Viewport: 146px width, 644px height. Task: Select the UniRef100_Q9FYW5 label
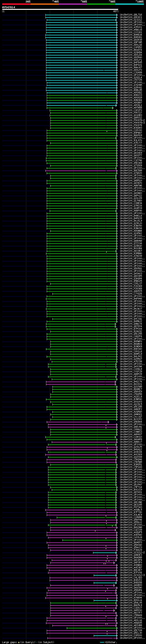coord(131,42)
